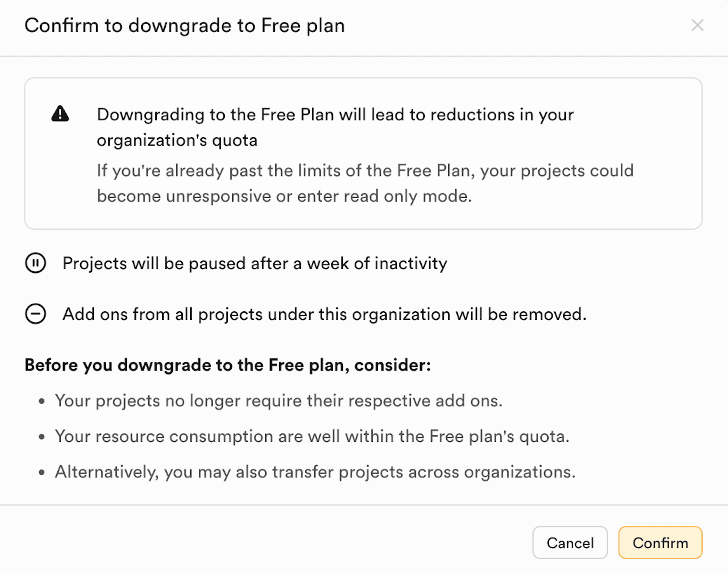728x573 pixels.
Task: Click the dismiss icon in the top-right corner
Action: click(697, 25)
